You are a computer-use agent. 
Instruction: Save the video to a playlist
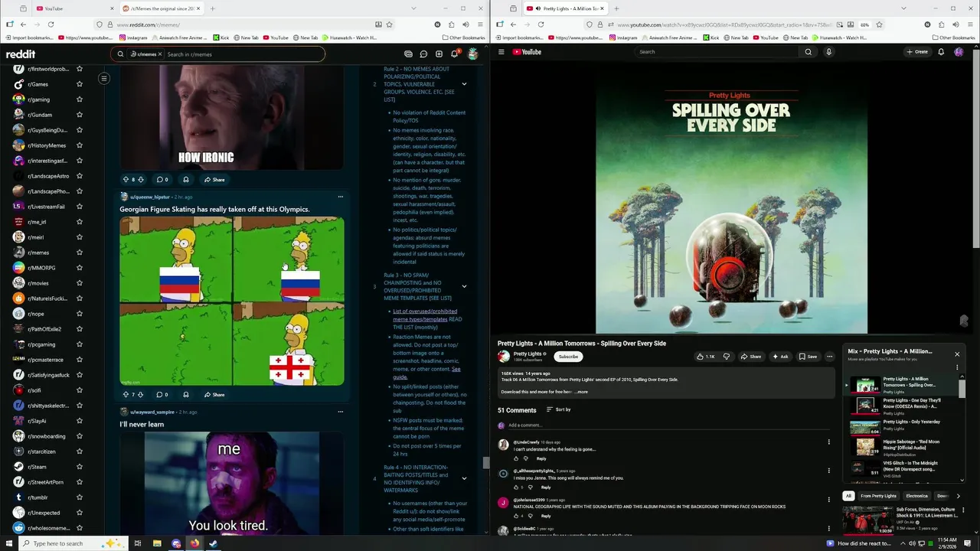tap(808, 357)
